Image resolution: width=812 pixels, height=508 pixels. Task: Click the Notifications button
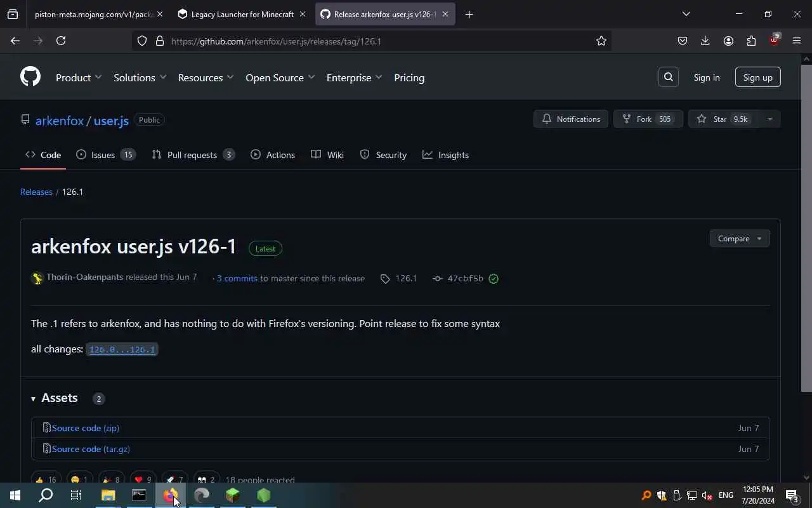[x=571, y=119]
